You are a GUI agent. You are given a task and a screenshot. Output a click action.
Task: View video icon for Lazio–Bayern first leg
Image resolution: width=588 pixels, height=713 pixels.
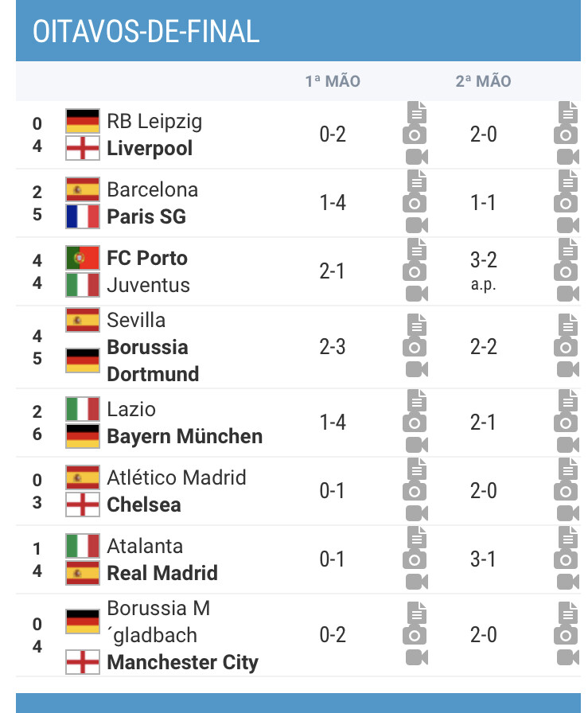click(x=417, y=445)
